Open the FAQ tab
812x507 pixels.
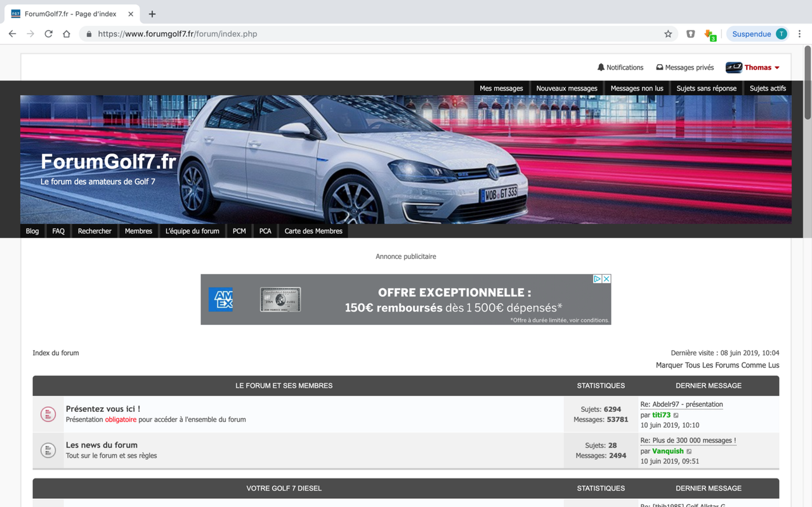(x=58, y=231)
